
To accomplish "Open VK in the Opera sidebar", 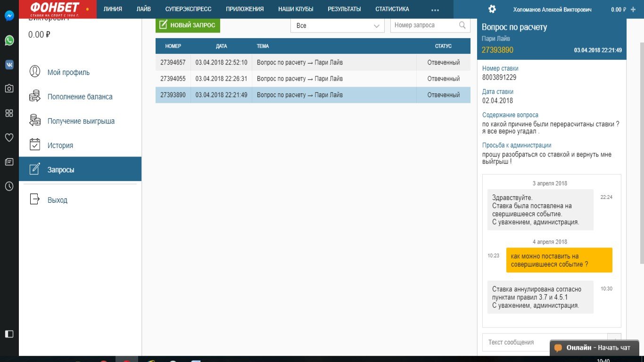I will point(9,65).
